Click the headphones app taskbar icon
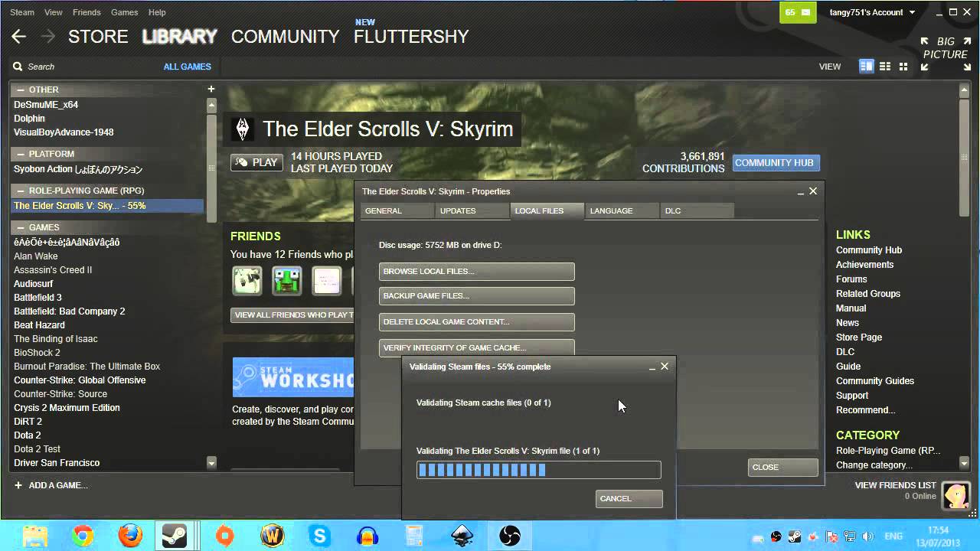This screenshot has height=551, width=980. [367, 536]
